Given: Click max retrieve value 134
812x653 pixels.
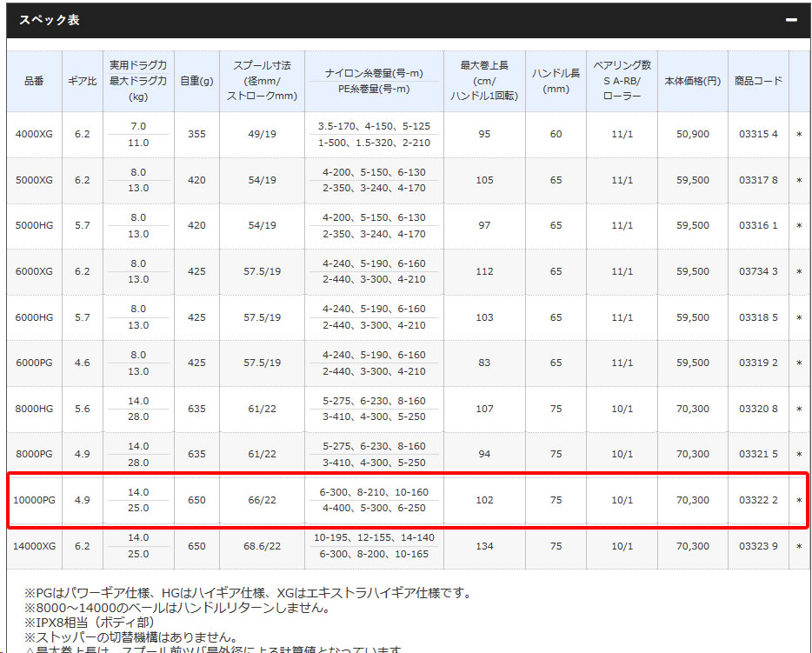Looking at the screenshot, I should (x=484, y=546).
